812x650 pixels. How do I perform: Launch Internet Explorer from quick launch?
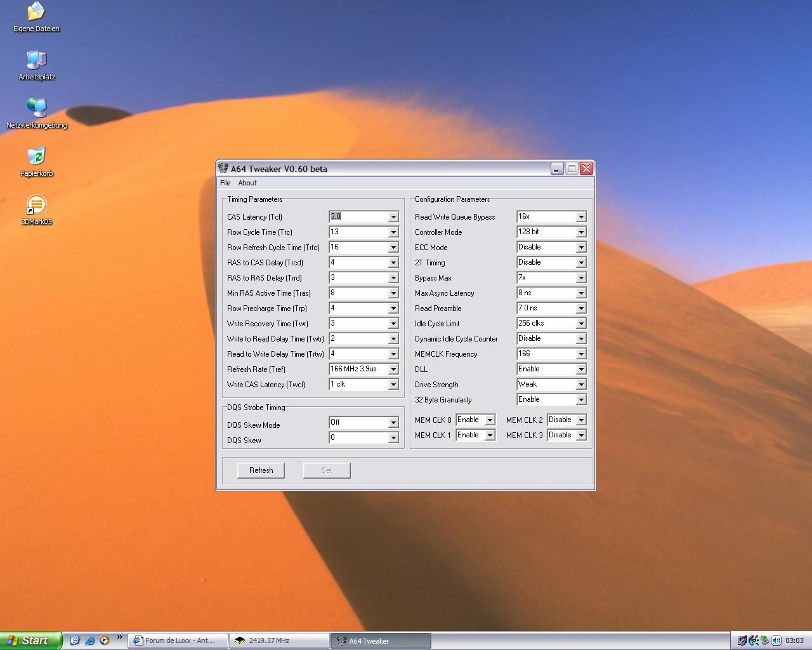pos(89,640)
